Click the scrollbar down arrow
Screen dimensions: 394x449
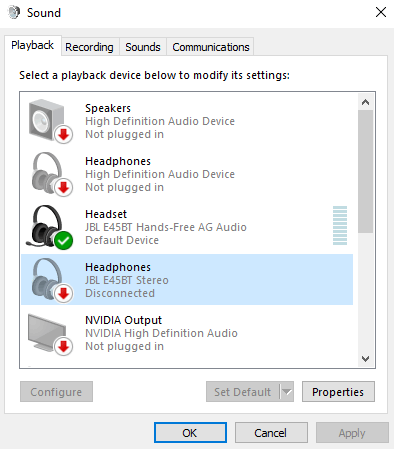[x=366, y=359]
